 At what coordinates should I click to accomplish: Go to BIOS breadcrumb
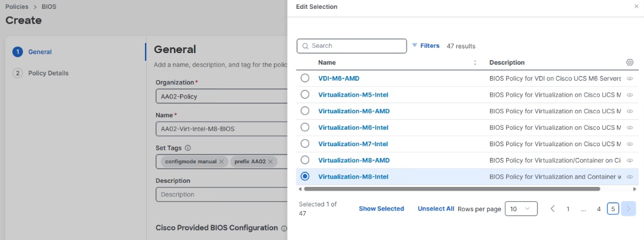click(x=48, y=7)
